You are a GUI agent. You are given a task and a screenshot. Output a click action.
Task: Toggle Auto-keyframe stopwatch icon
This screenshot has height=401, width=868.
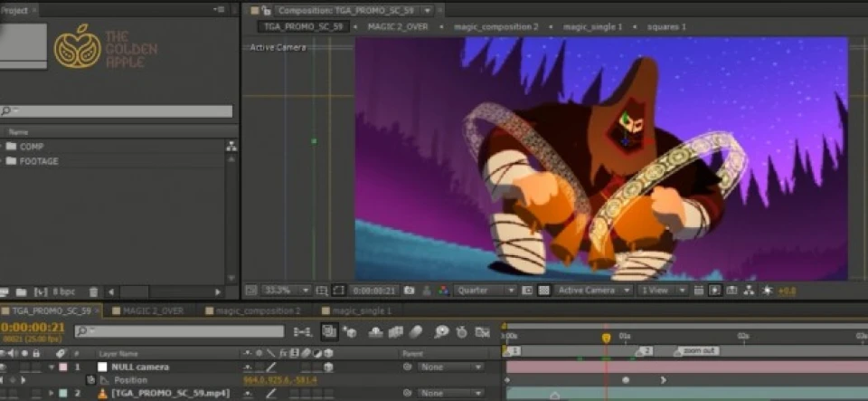click(x=461, y=332)
